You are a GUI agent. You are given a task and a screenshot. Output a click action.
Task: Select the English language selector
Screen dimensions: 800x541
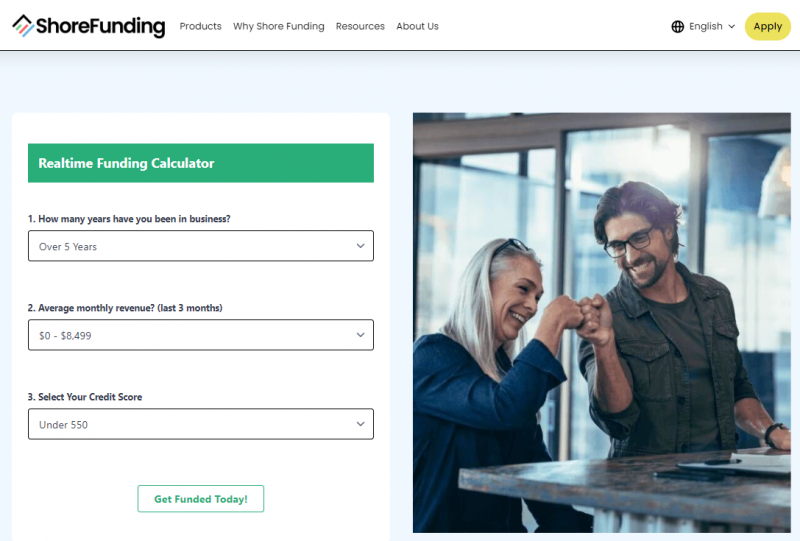coord(703,27)
